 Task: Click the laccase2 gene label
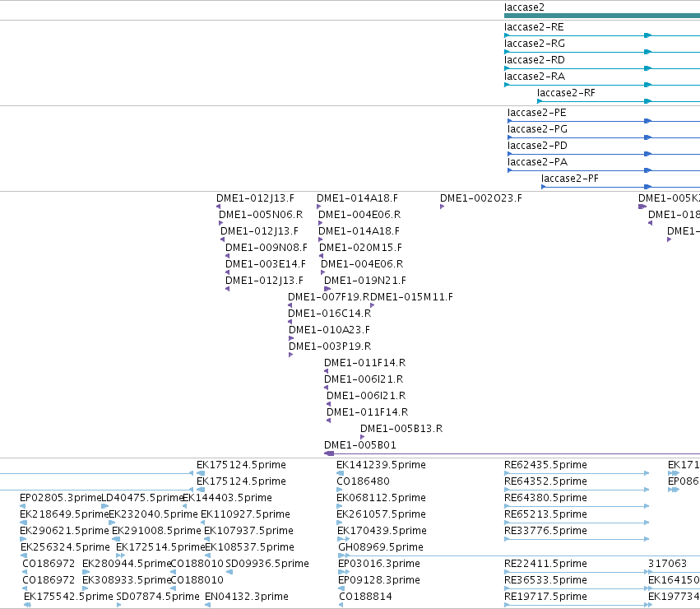(x=524, y=7)
